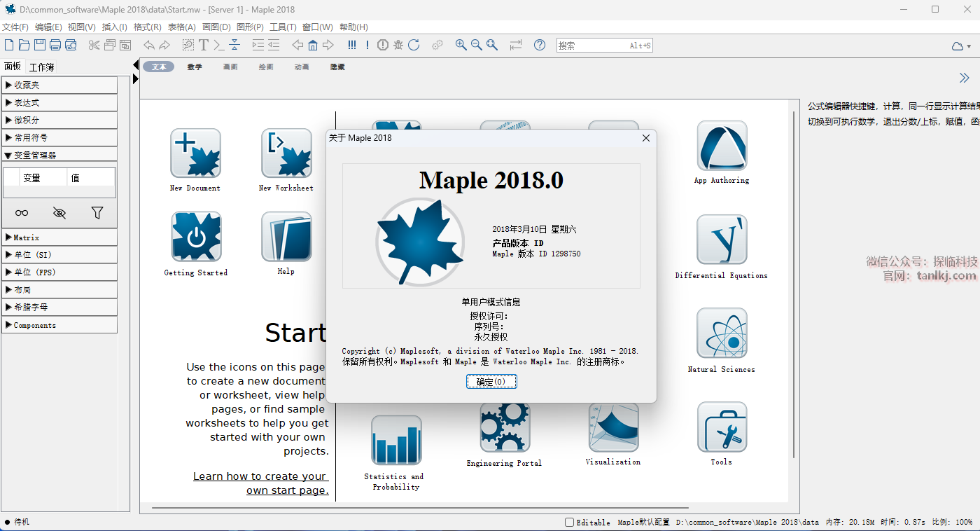Open the filter funnel in variable manager
Screen dimensions: 980x531
[x=97, y=213]
